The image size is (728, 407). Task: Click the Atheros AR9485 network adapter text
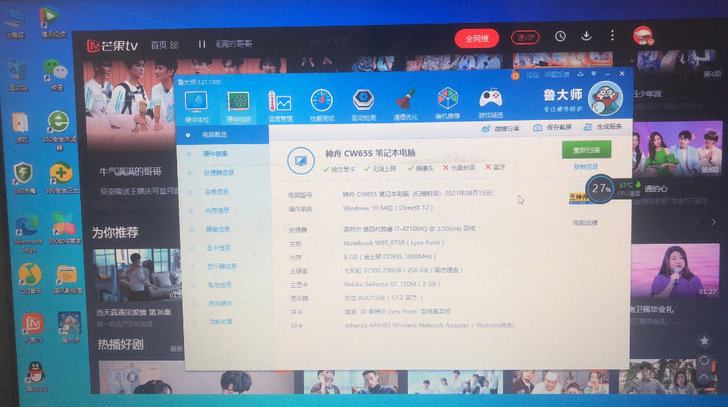tap(429, 325)
